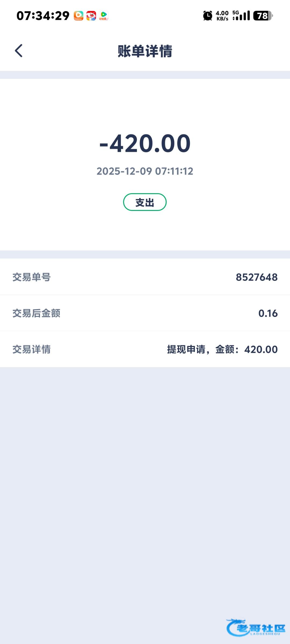Tap the 5G signal strength icon
Screen dimensions: 290x644
(x=241, y=16)
